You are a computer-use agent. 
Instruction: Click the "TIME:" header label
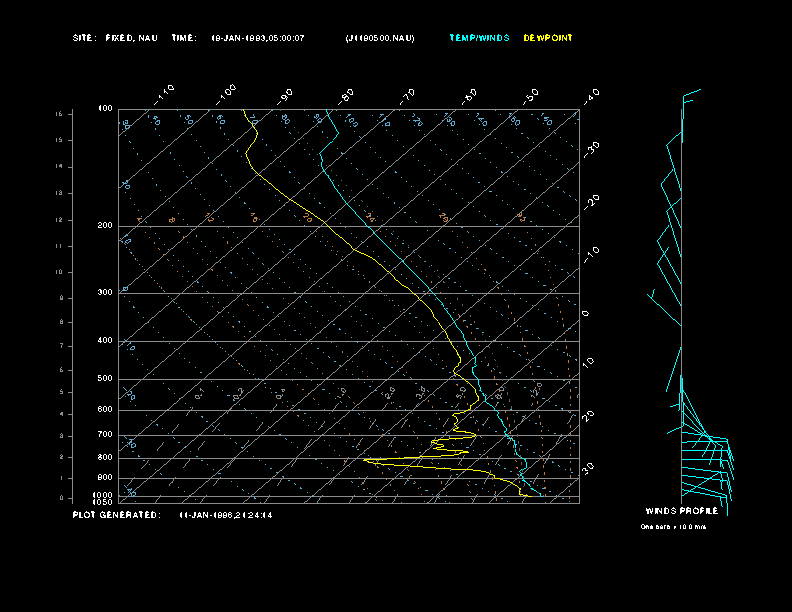pos(184,38)
